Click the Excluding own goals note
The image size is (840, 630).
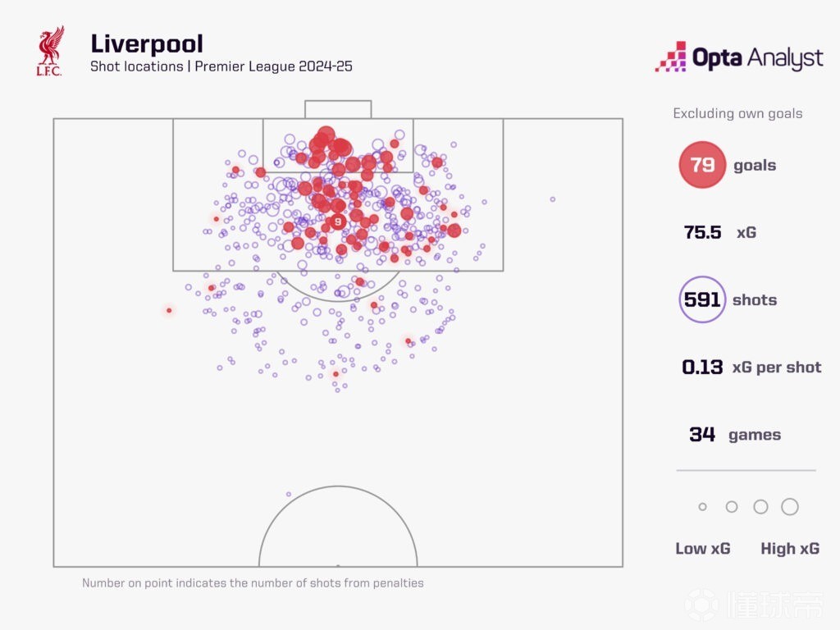pyautogui.click(x=737, y=113)
